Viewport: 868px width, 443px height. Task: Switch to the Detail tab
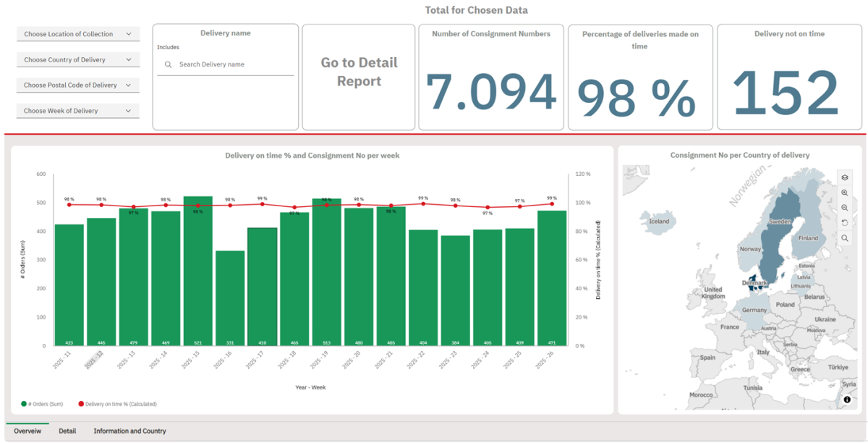(67, 431)
